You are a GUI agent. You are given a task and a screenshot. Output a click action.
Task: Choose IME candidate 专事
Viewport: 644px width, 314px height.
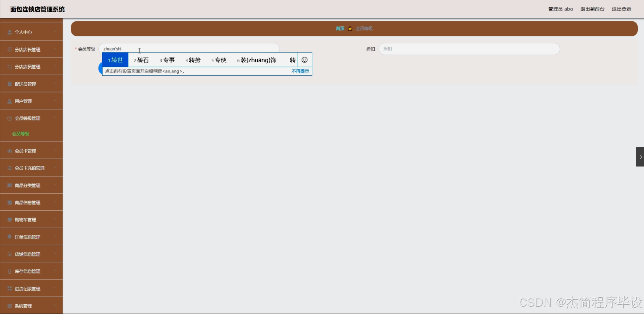point(167,60)
